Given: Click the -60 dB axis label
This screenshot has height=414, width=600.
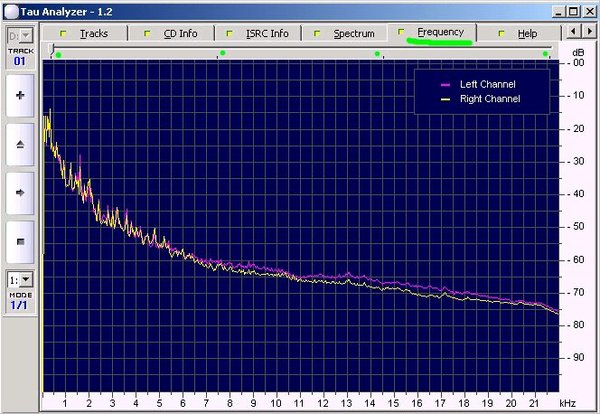Looking at the screenshot, I should click(576, 260).
